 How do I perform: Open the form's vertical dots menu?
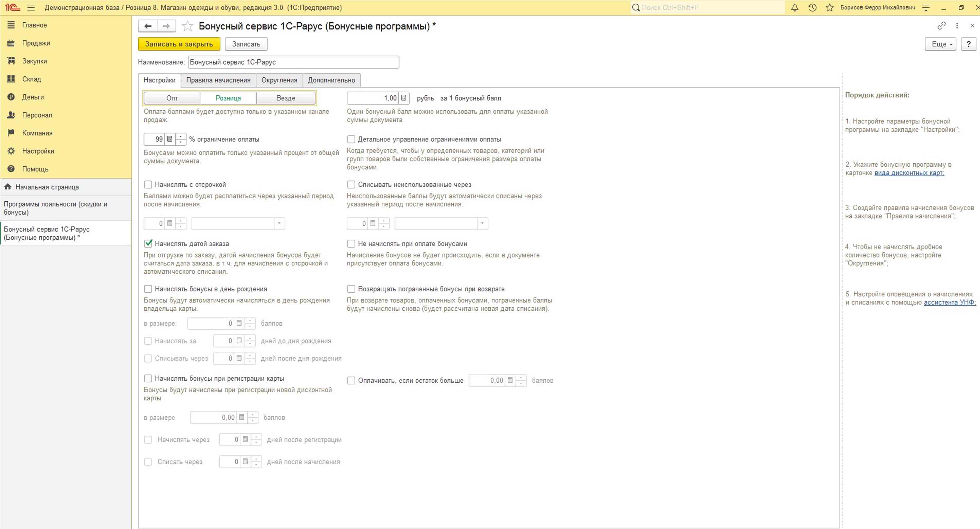pyautogui.click(x=957, y=25)
